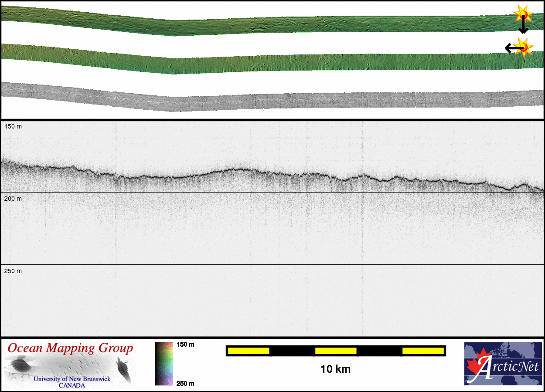The height and width of the screenshot is (392, 545).
Task: Click the 150 m legend label
Action: (x=185, y=345)
